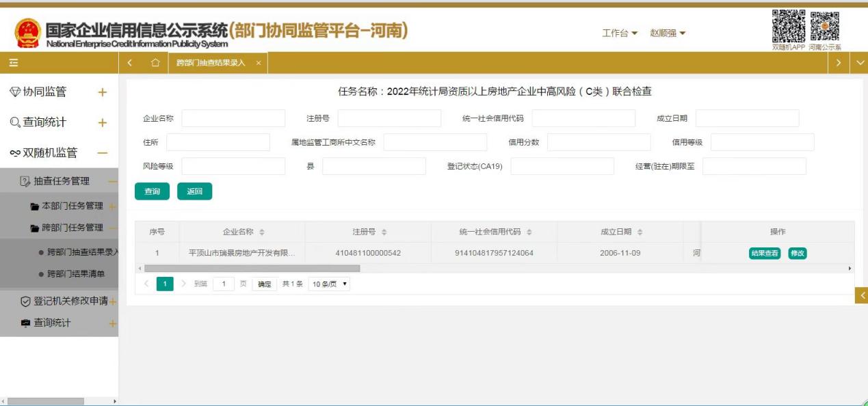
Task: Click the 企业名称 input field
Action: coord(233,119)
